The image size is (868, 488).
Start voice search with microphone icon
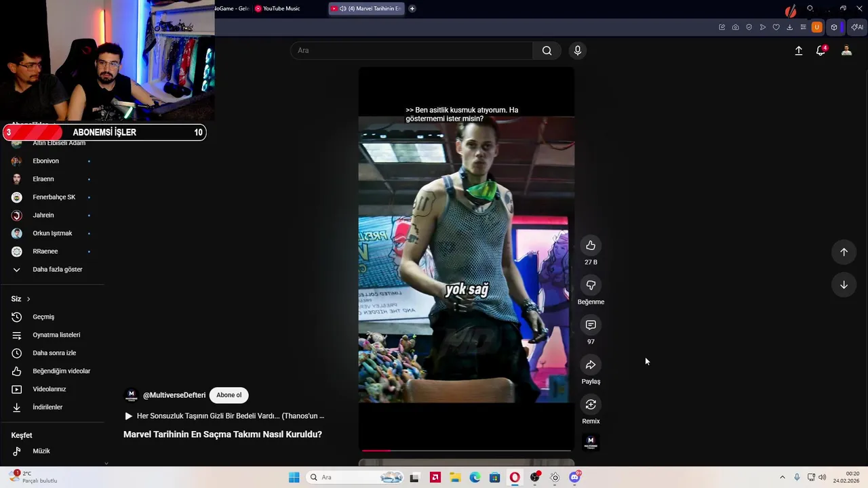pos(577,50)
